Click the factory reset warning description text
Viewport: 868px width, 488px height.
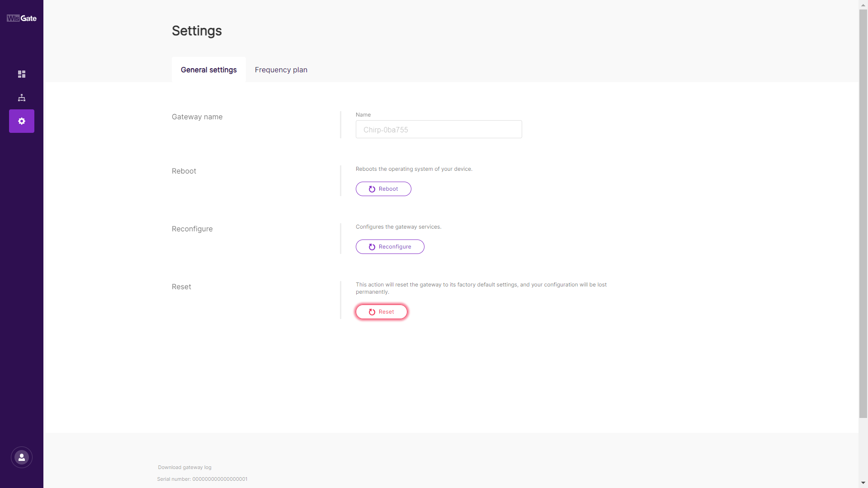tap(481, 288)
